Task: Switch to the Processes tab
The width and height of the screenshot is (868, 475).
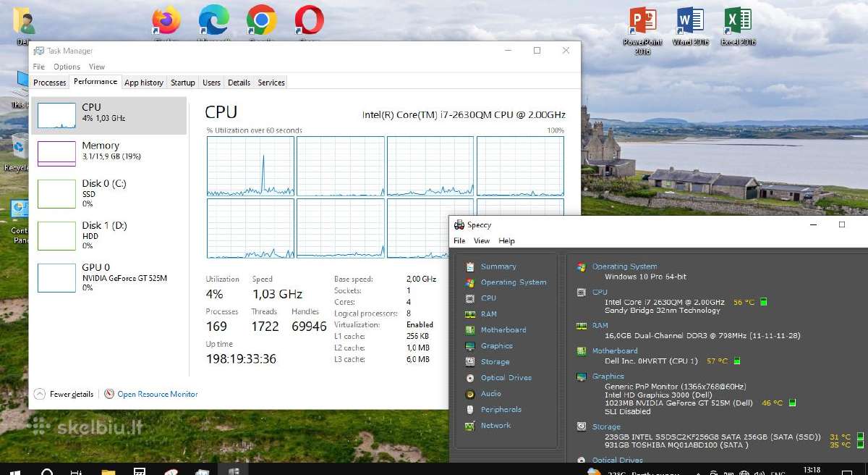Action: coord(50,83)
